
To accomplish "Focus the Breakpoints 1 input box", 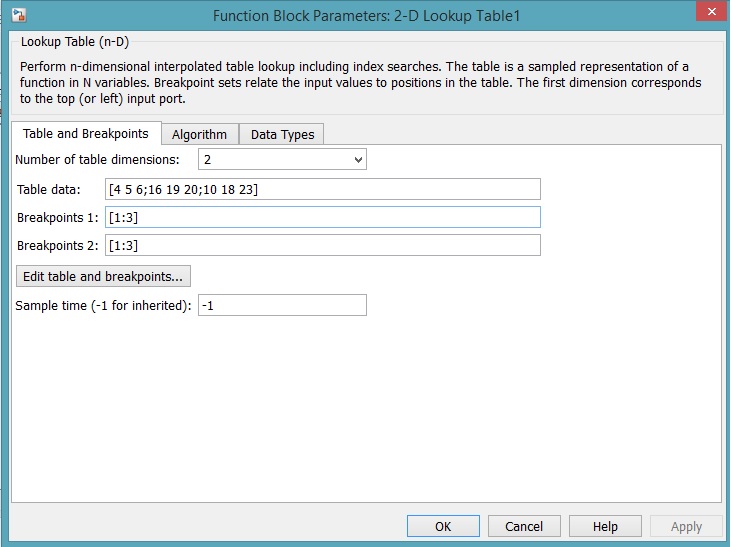I will [322, 217].
